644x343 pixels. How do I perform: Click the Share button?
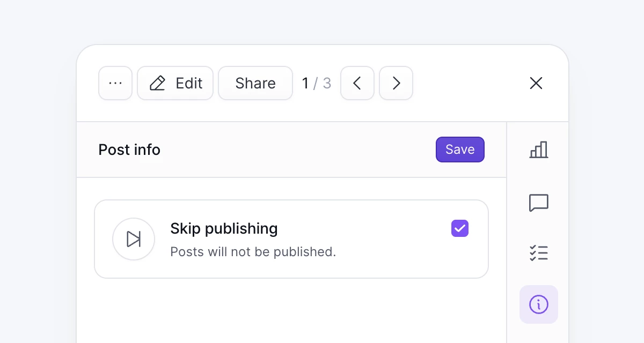click(255, 83)
